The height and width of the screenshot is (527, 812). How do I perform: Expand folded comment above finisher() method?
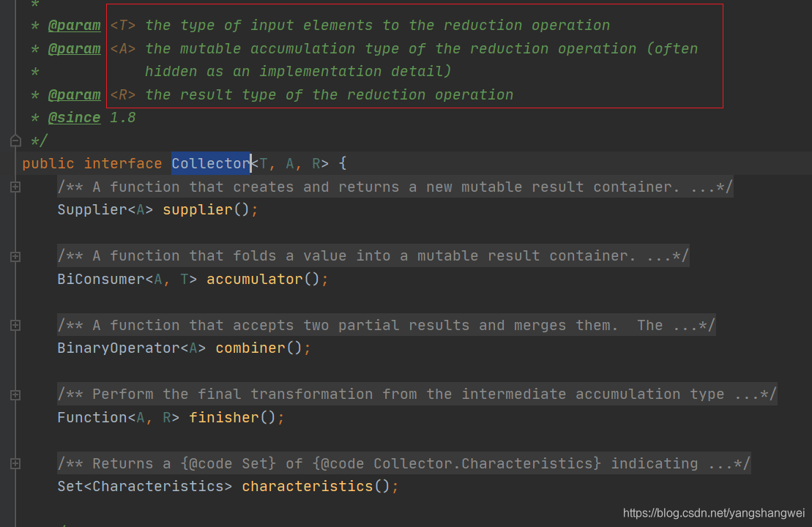(15, 395)
